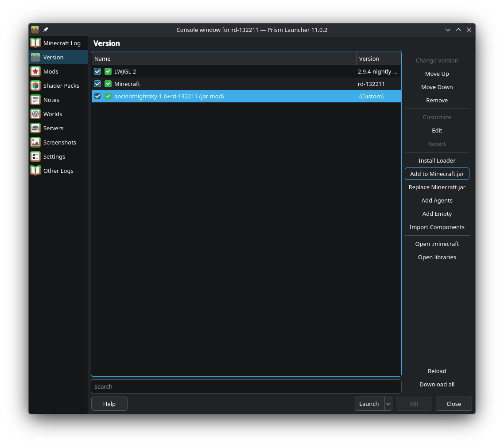Disable the ancientnightsky jar mod checkbox
The width and height of the screenshot is (504, 448).
click(x=97, y=96)
